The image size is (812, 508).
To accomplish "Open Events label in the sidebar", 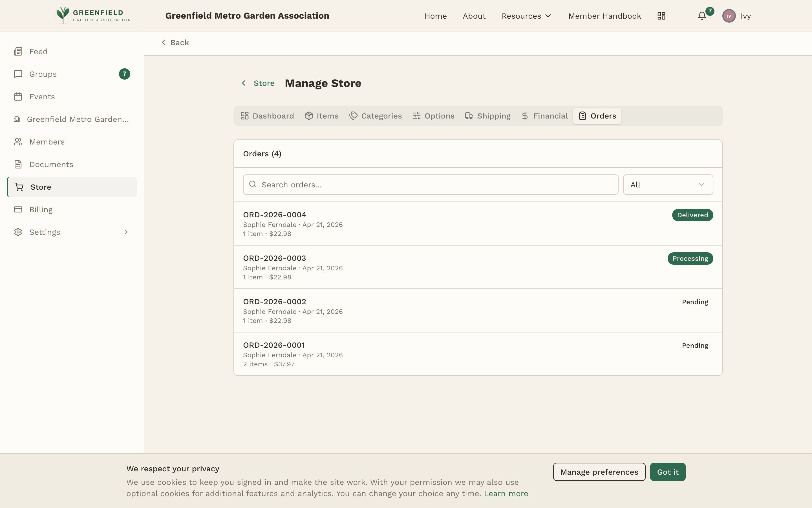I will [42, 97].
